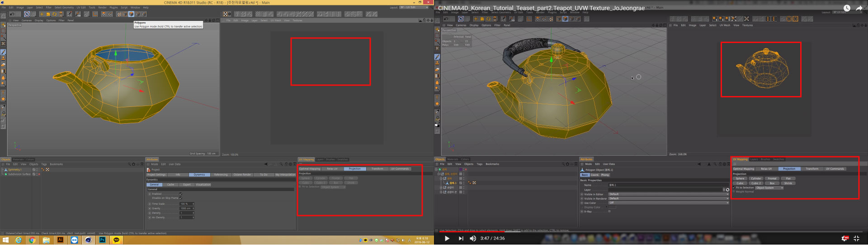Open File Explorer from the taskbar

pyautogui.click(x=46, y=240)
